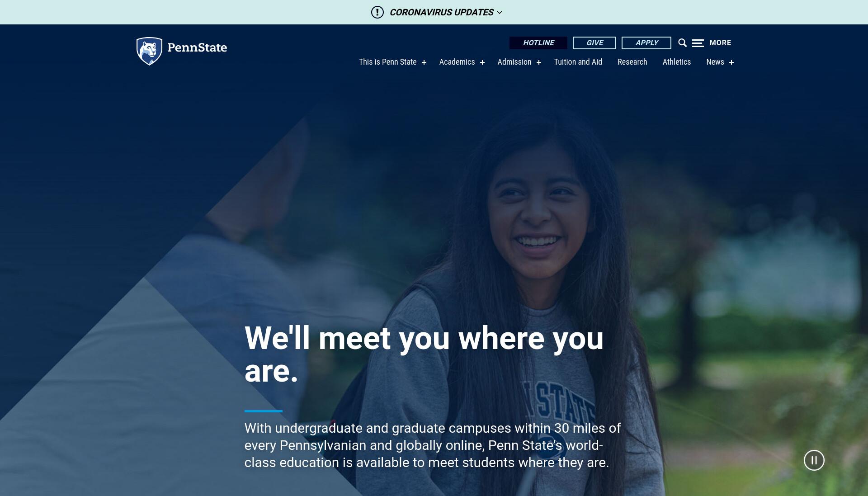Image resolution: width=868 pixels, height=496 pixels.
Task: Open the Athletics navigation link
Action: (x=676, y=62)
